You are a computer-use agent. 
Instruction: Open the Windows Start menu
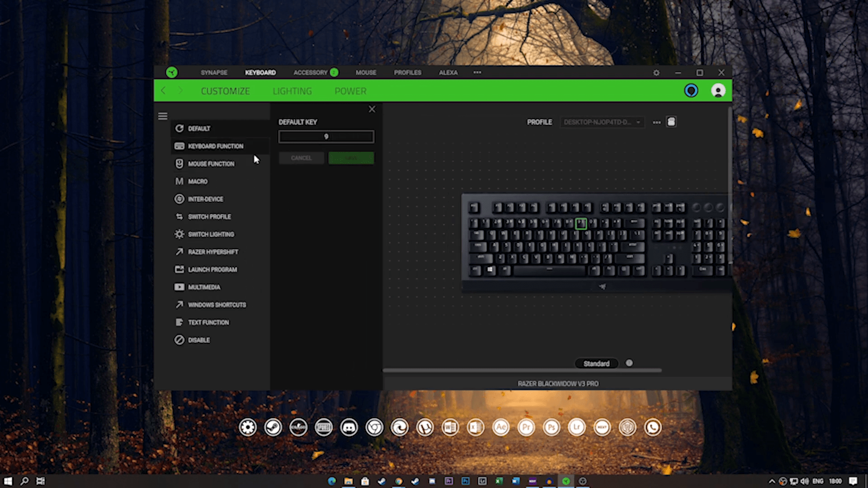click(x=8, y=481)
